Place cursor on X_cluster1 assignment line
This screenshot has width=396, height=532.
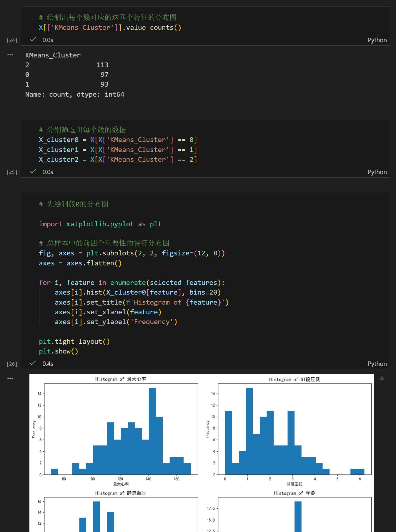pos(118,150)
